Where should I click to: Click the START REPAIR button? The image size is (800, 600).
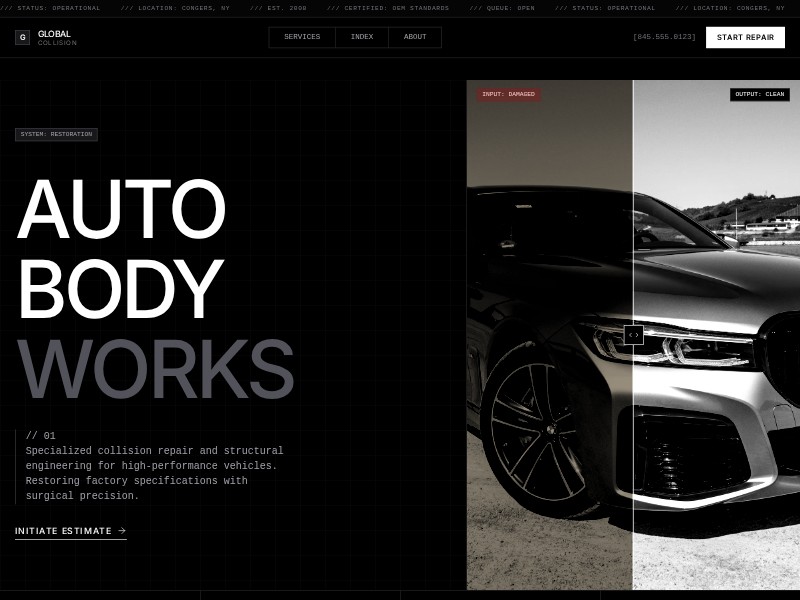tap(745, 37)
